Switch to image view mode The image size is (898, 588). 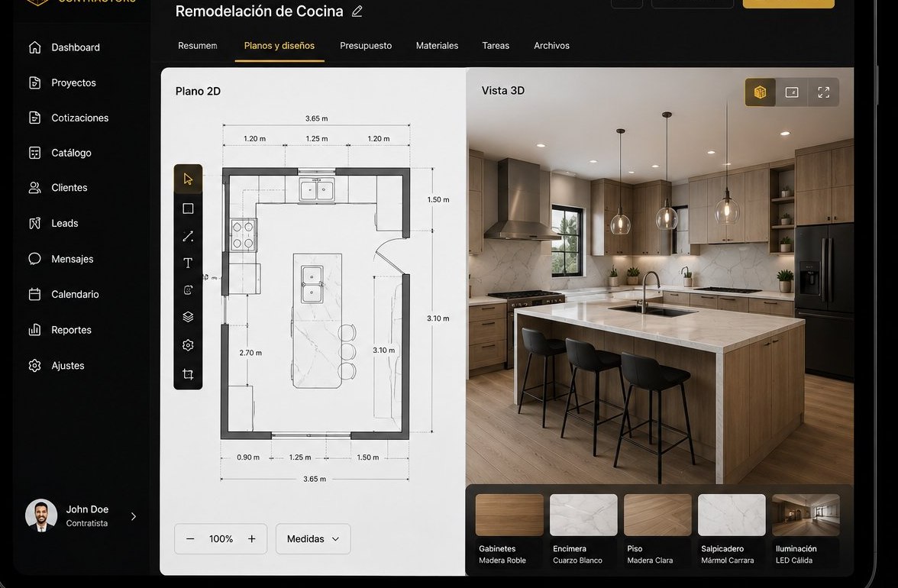[x=792, y=92]
